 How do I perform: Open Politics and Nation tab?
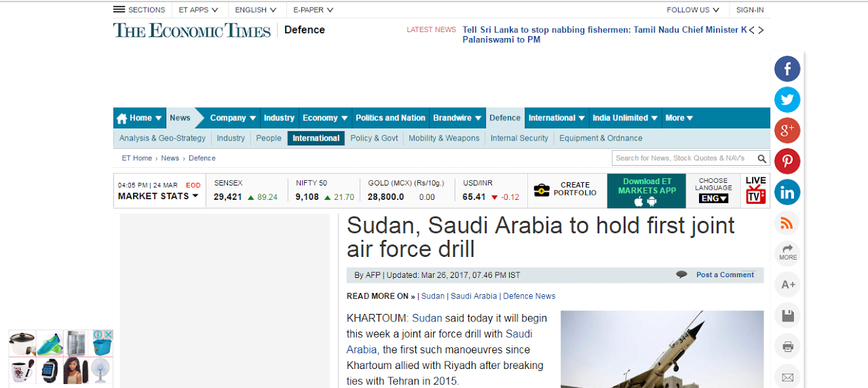pyautogui.click(x=390, y=118)
